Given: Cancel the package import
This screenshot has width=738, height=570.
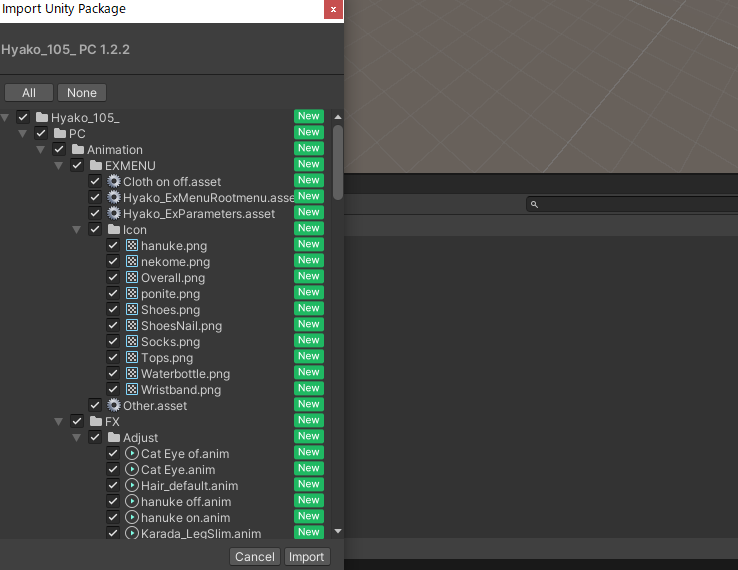Looking at the screenshot, I should (255, 557).
